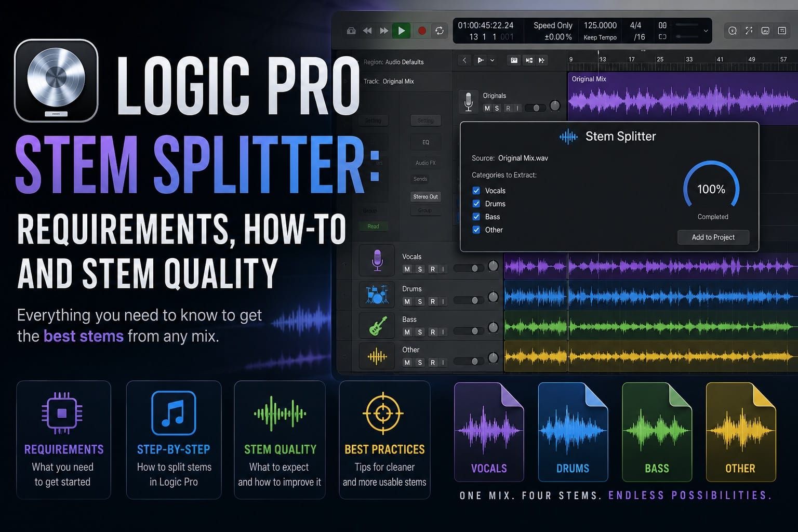
Task: Select the pointer tool icon in tracks menu bar
Action: point(481,60)
